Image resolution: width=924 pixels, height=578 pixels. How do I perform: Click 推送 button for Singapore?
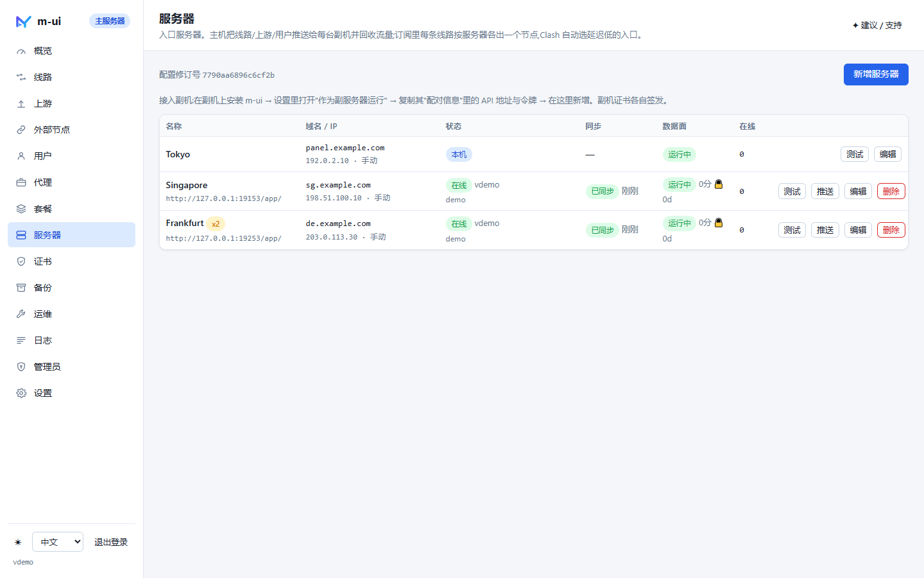coord(825,191)
